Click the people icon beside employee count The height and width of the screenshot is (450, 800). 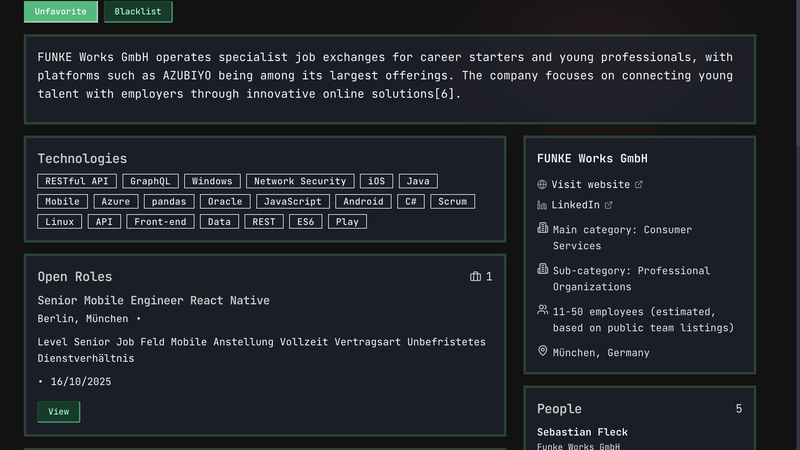(542, 310)
